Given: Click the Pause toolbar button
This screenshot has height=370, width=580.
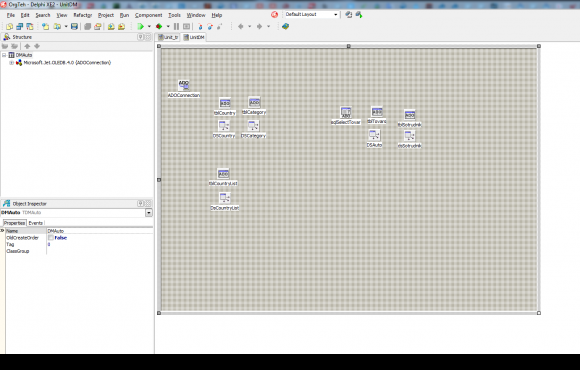Looking at the screenshot, I should click(176, 26).
